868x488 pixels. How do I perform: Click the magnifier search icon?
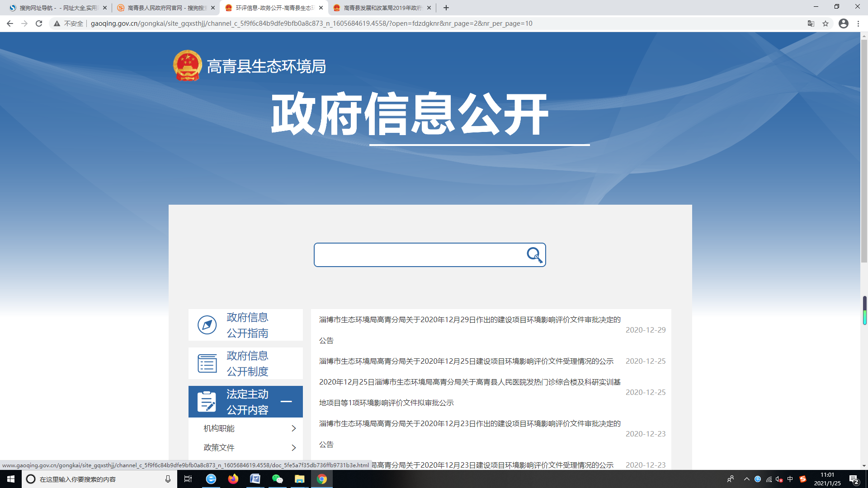tap(534, 255)
